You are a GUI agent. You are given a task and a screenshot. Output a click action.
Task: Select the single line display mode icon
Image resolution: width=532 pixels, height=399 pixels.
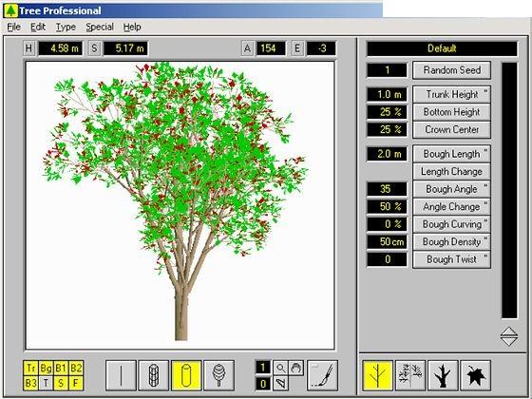[122, 375]
